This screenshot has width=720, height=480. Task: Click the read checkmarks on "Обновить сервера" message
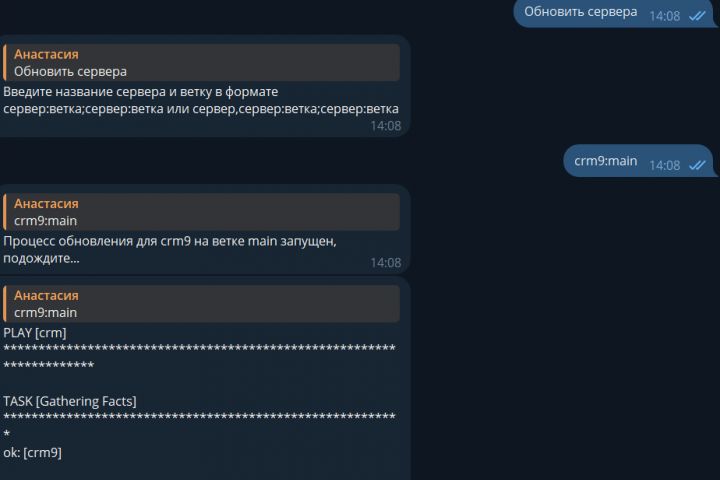(697, 16)
